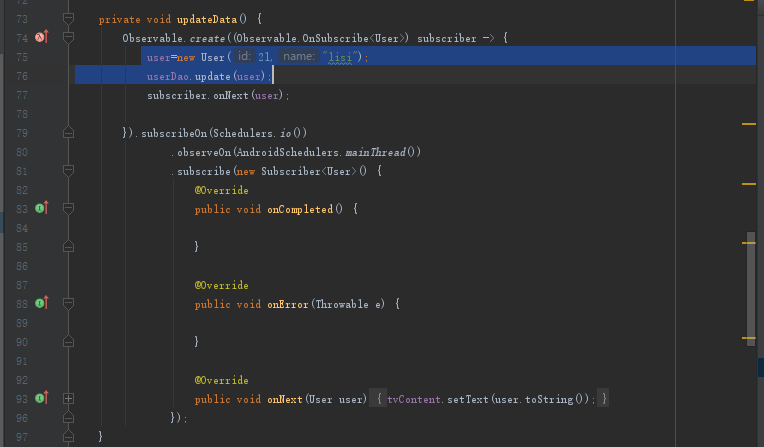Click the onCompleted method name
The image size is (764, 447).
coord(300,210)
